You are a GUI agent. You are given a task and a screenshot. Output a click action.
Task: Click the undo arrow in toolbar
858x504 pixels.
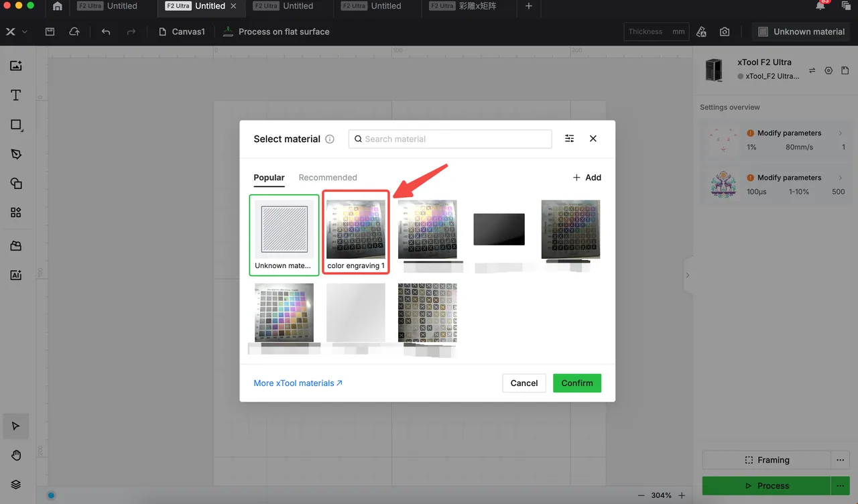tap(106, 31)
